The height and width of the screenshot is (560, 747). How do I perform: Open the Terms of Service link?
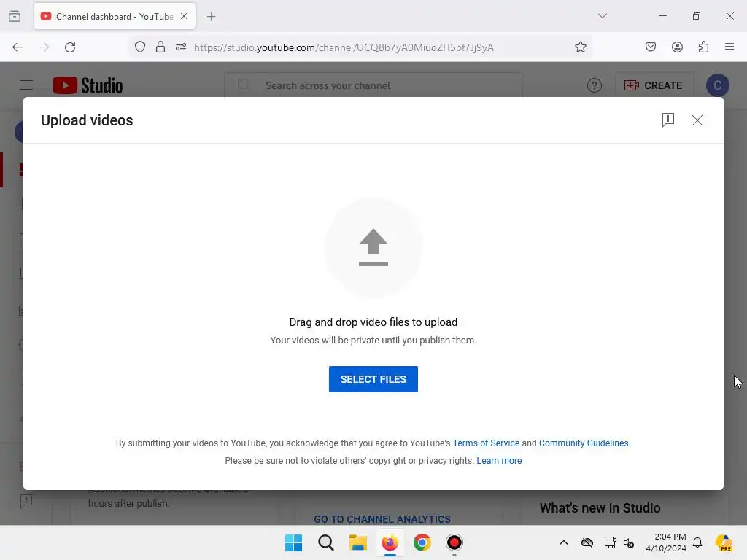tap(486, 443)
